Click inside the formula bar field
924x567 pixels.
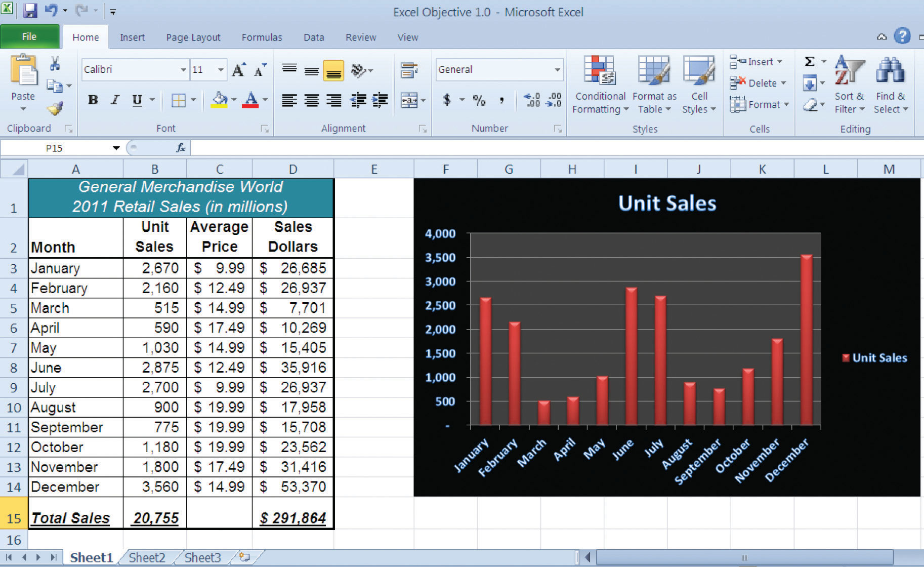point(506,148)
